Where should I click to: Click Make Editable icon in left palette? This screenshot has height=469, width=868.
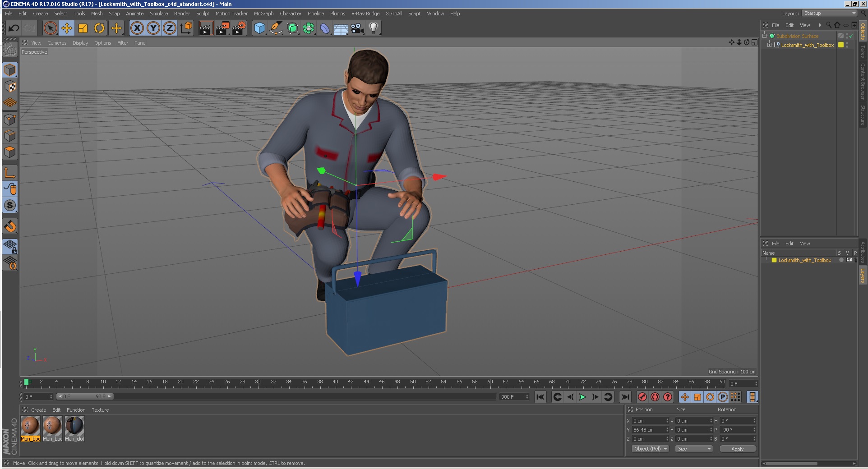[10, 49]
